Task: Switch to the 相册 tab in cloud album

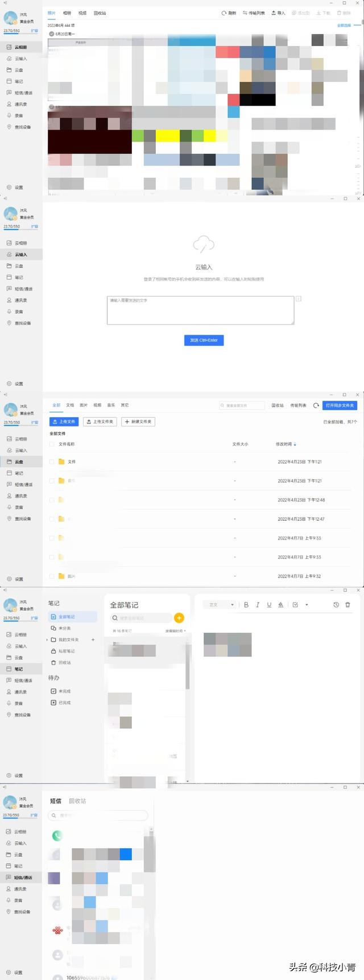Action: click(x=67, y=13)
